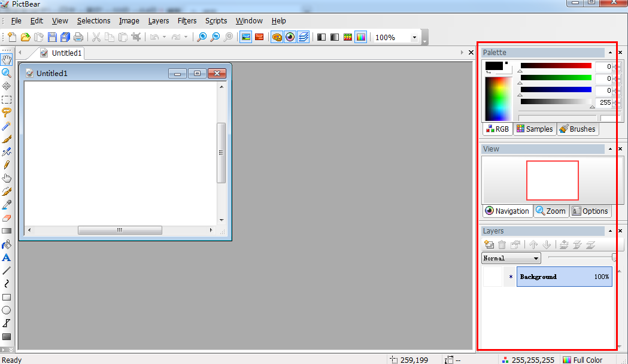The width and height of the screenshot is (628, 364).
Task: Collapse the View panel
Action: [x=611, y=149]
